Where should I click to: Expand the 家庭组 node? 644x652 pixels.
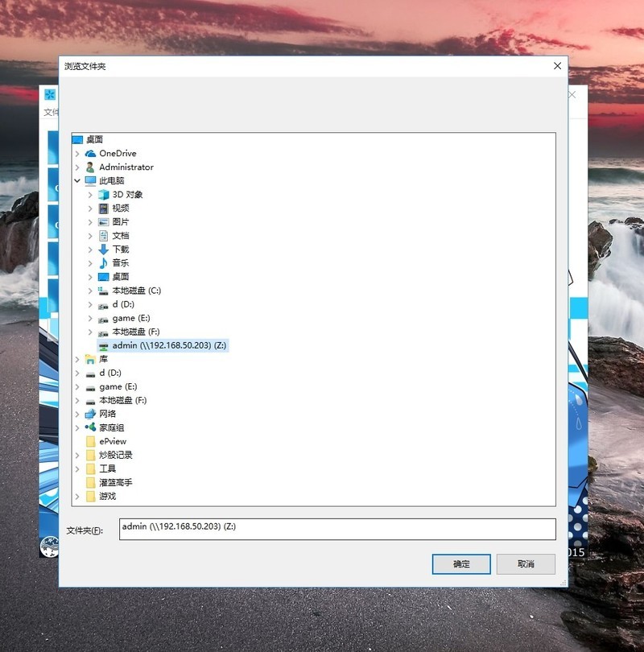[x=77, y=427]
